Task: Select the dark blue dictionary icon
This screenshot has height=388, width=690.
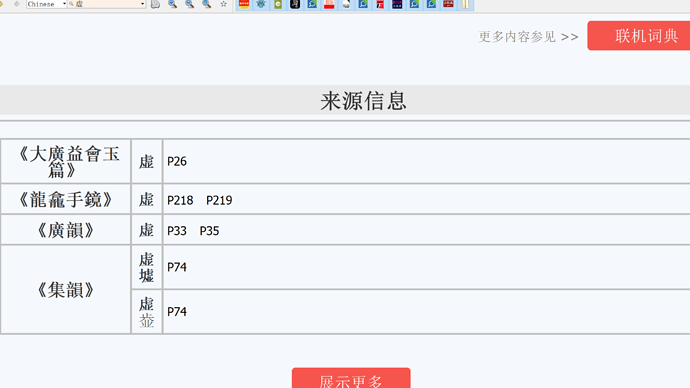Action: (x=397, y=4)
